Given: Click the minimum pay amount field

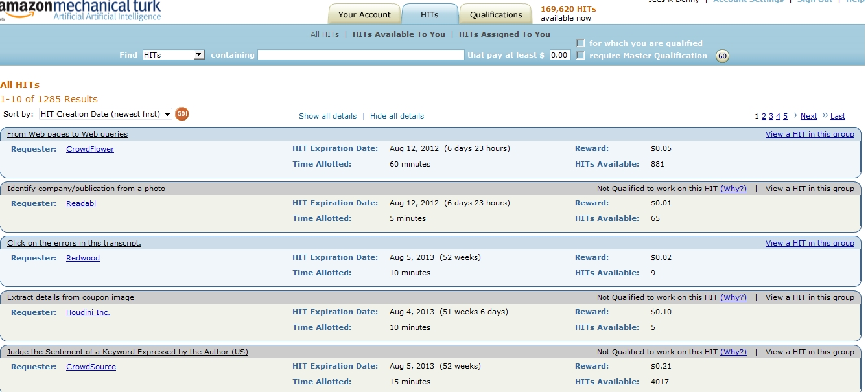Looking at the screenshot, I should [x=560, y=55].
